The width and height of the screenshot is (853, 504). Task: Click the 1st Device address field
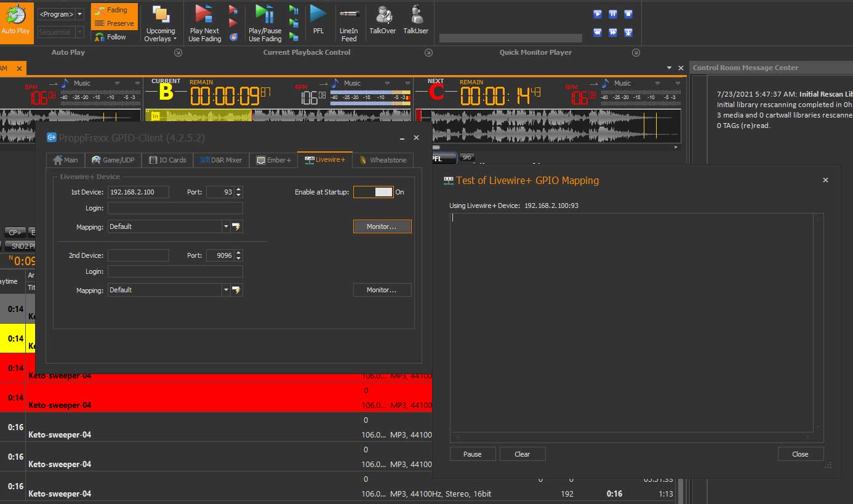(138, 192)
